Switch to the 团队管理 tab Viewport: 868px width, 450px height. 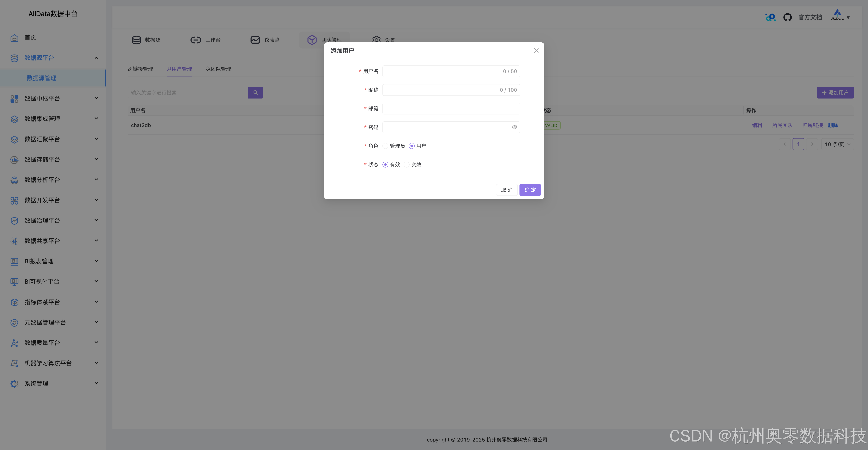coord(218,69)
